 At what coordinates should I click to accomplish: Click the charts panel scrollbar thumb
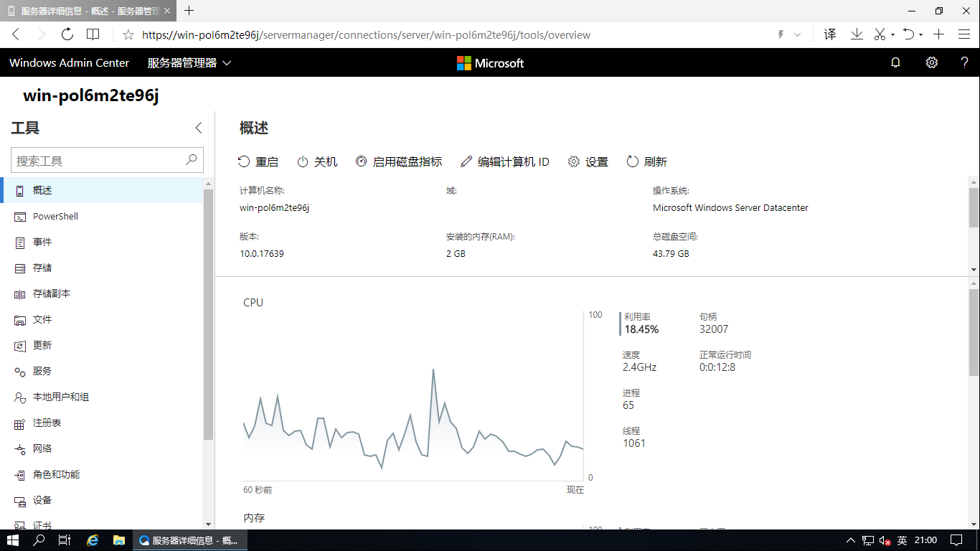974,332
